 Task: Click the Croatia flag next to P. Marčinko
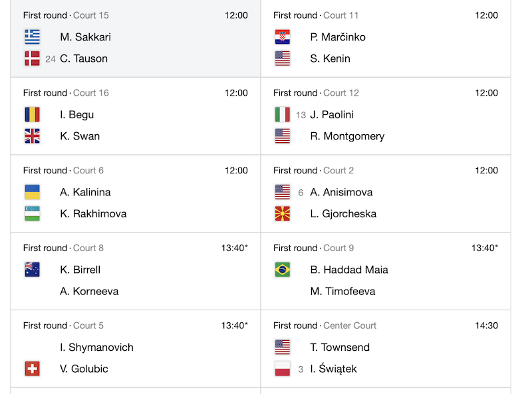click(282, 37)
